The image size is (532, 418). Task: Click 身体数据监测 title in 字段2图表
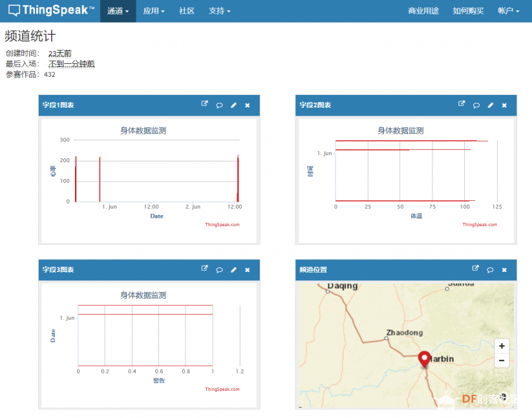click(400, 131)
